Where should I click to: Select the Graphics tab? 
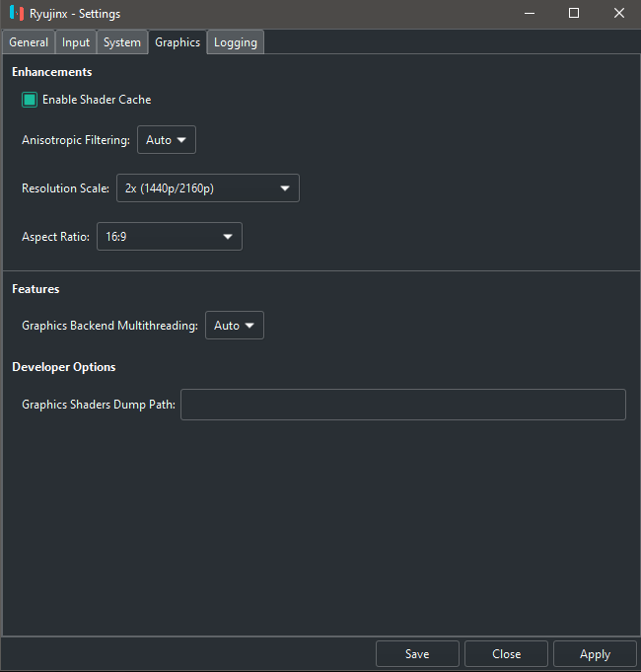[x=178, y=42]
